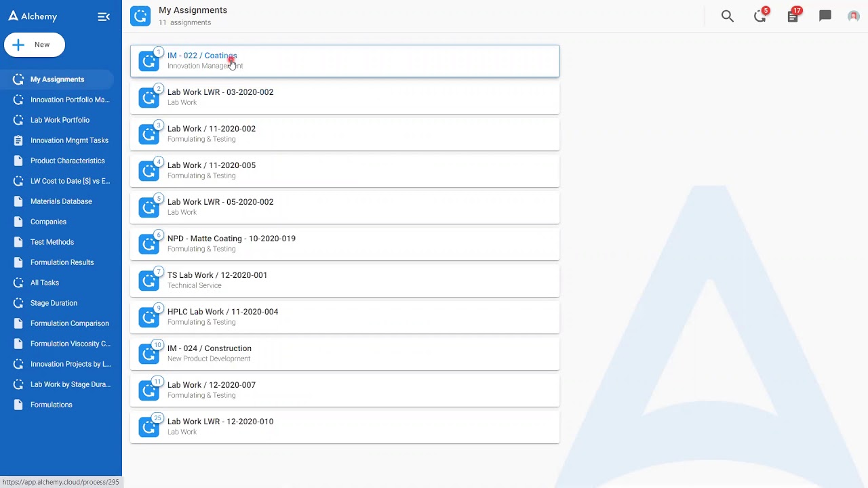Screen dimensions: 868x488
Task: Open the user profile avatar
Action: point(854,16)
